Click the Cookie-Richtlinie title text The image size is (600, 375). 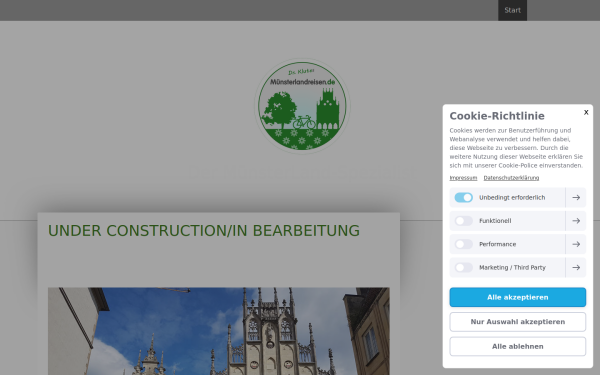pos(497,116)
